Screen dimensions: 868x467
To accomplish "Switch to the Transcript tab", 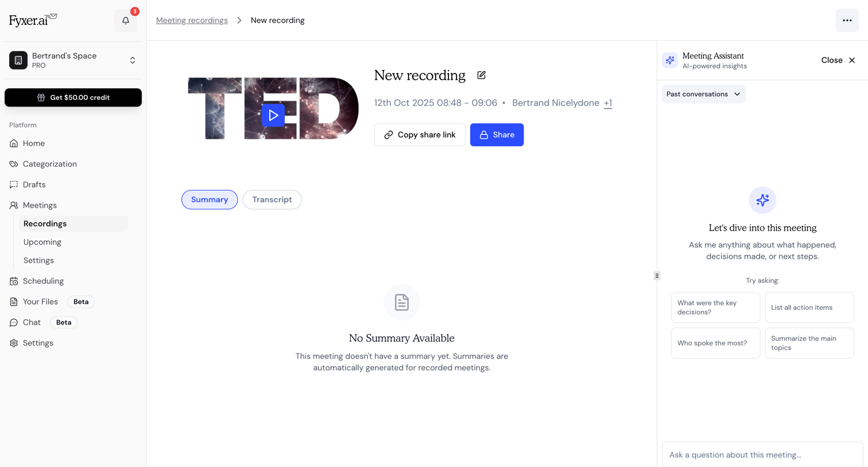I will [272, 200].
